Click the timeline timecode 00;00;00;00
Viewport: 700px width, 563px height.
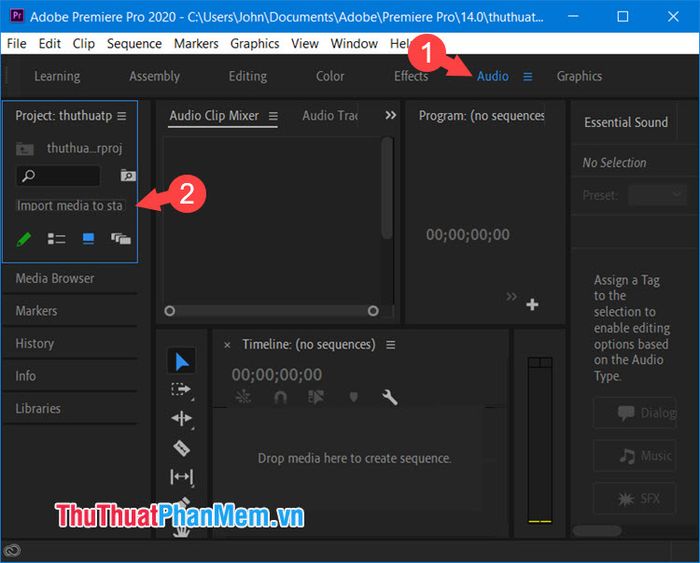click(x=276, y=375)
